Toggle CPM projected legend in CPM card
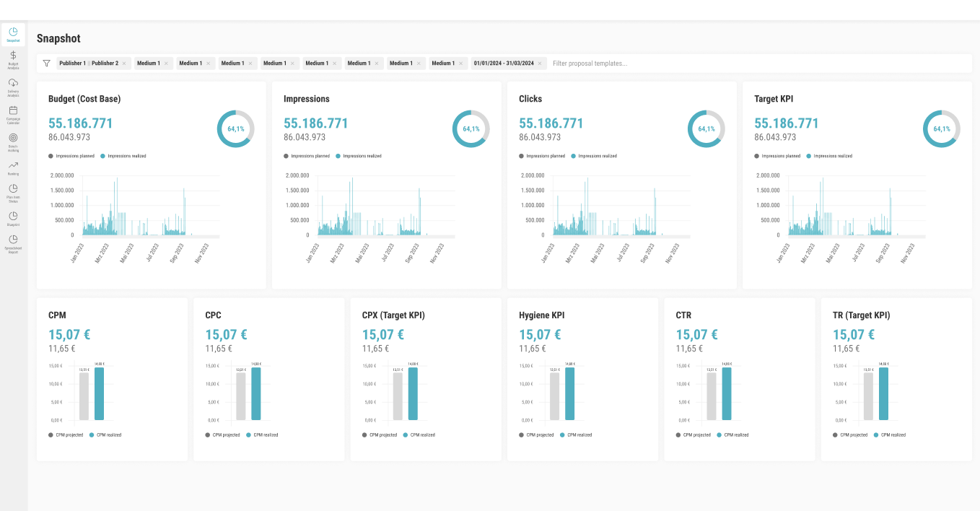Screen dimensions: 980x511 click(x=66, y=435)
